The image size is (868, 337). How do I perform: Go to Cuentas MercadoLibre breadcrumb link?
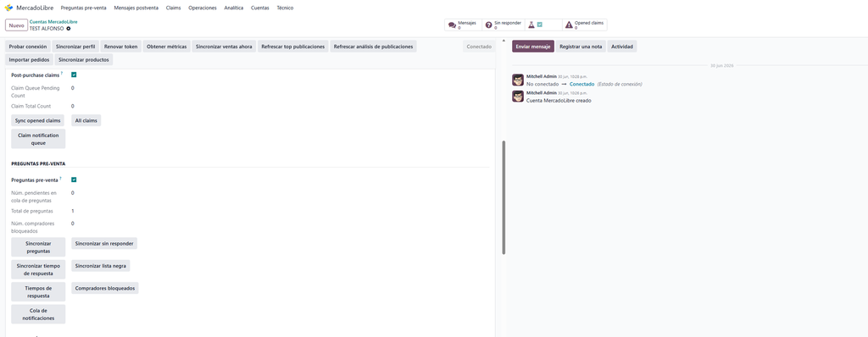53,21
